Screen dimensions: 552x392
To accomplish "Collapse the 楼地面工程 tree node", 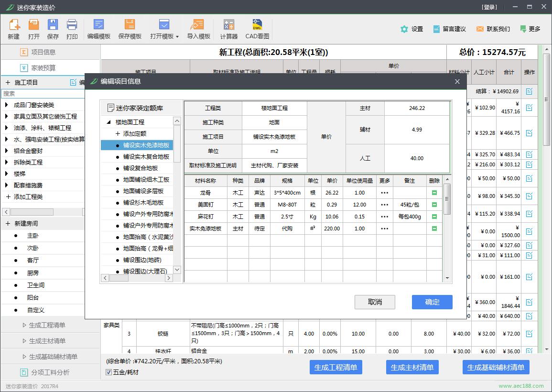I will point(108,122).
